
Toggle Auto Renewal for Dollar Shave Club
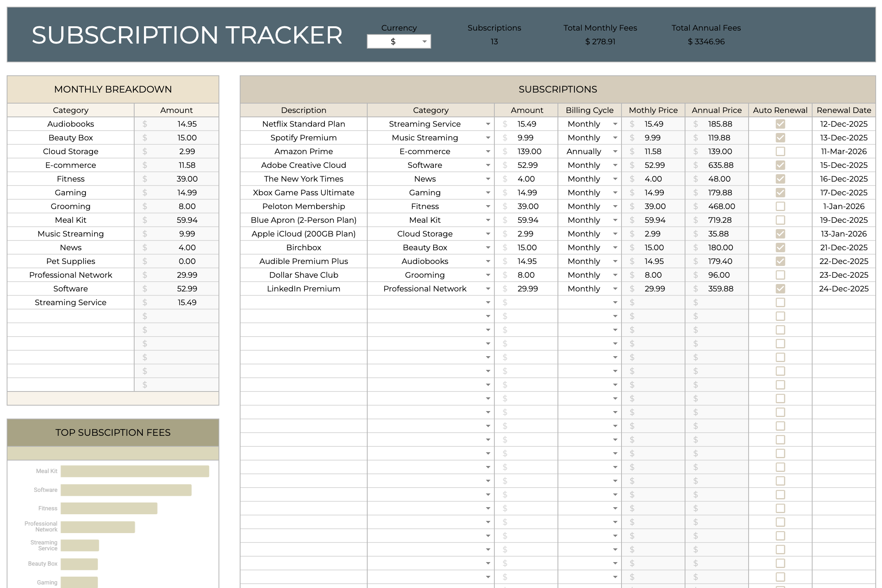(x=780, y=275)
